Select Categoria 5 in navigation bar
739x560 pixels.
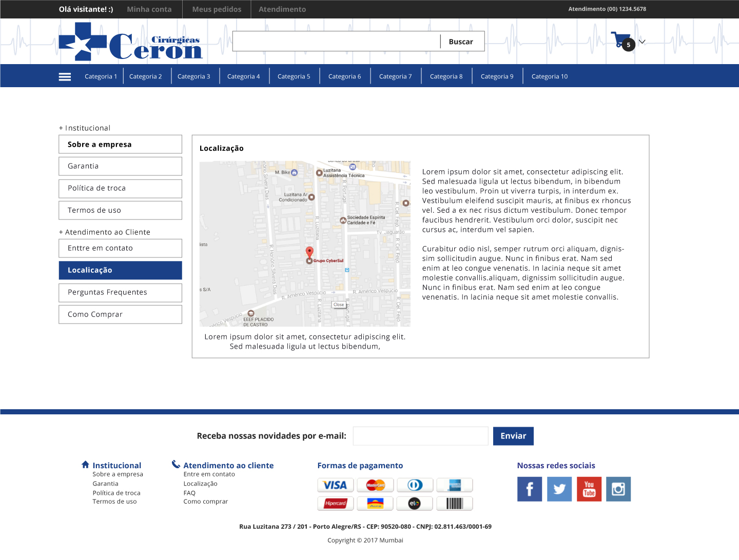point(294,76)
